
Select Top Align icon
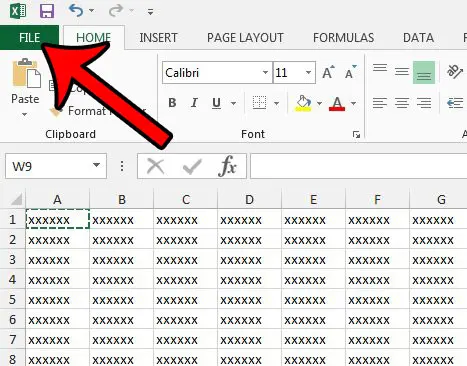coord(380,69)
